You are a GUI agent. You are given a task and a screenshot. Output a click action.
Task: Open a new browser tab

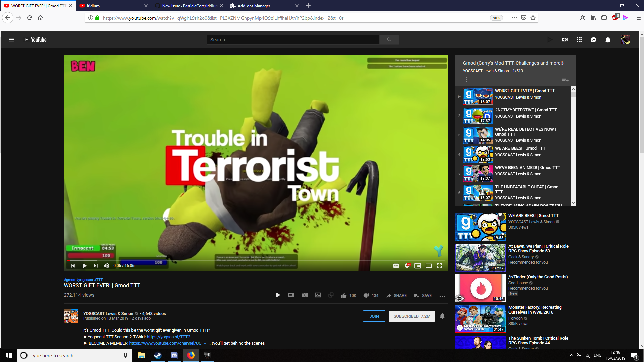(x=308, y=5)
